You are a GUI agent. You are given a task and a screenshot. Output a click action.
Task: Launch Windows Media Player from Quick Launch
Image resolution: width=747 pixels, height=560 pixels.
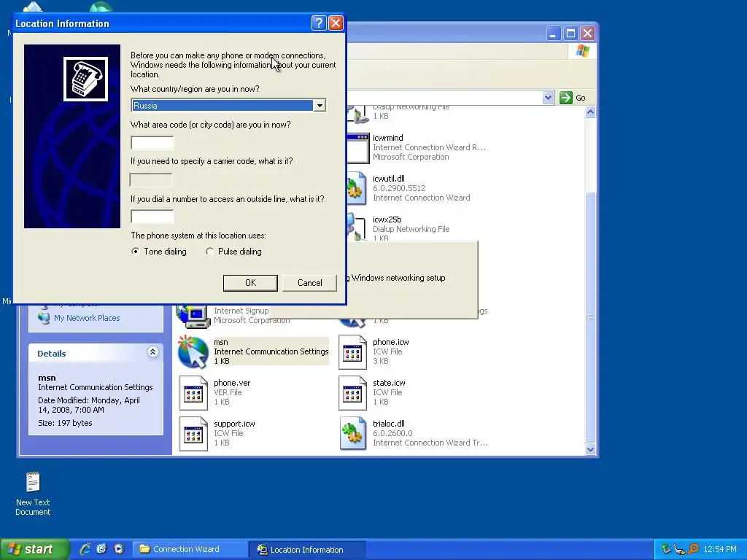[119, 549]
